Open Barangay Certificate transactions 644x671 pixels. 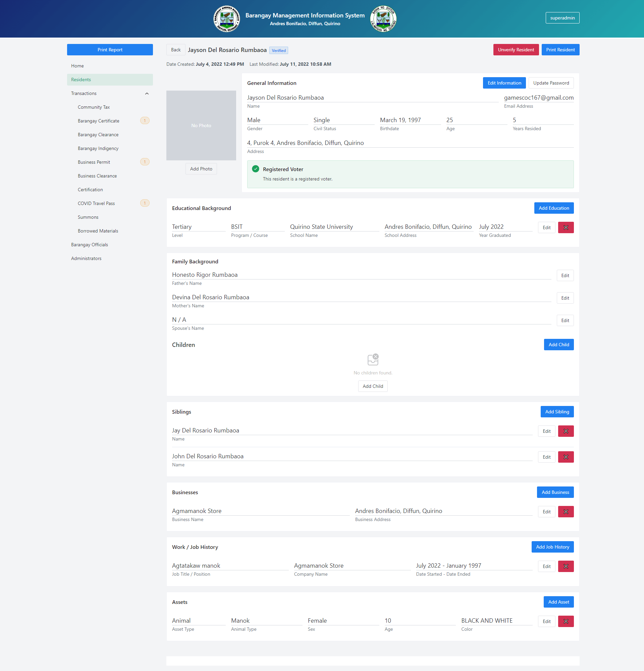pyautogui.click(x=99, y=121)
